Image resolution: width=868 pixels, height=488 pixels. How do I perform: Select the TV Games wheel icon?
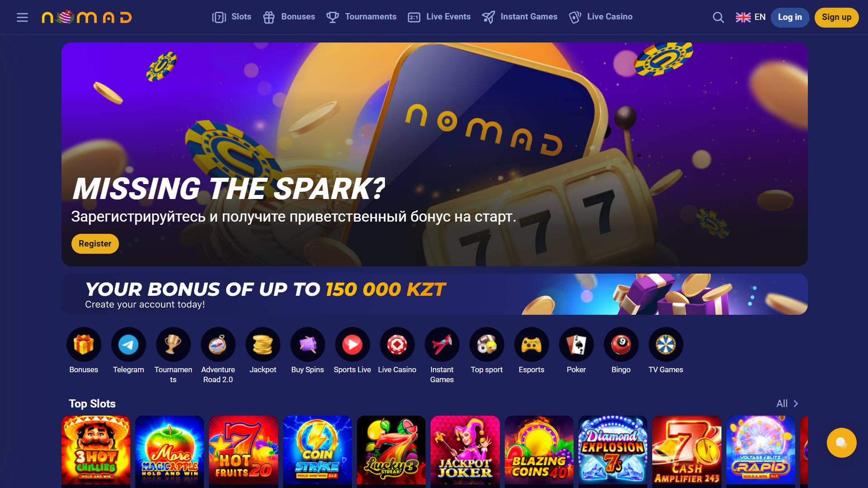[x=666, y=345]
